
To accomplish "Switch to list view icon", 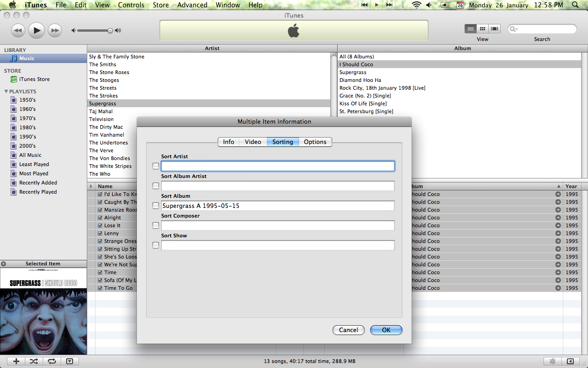I will (470, 29).
